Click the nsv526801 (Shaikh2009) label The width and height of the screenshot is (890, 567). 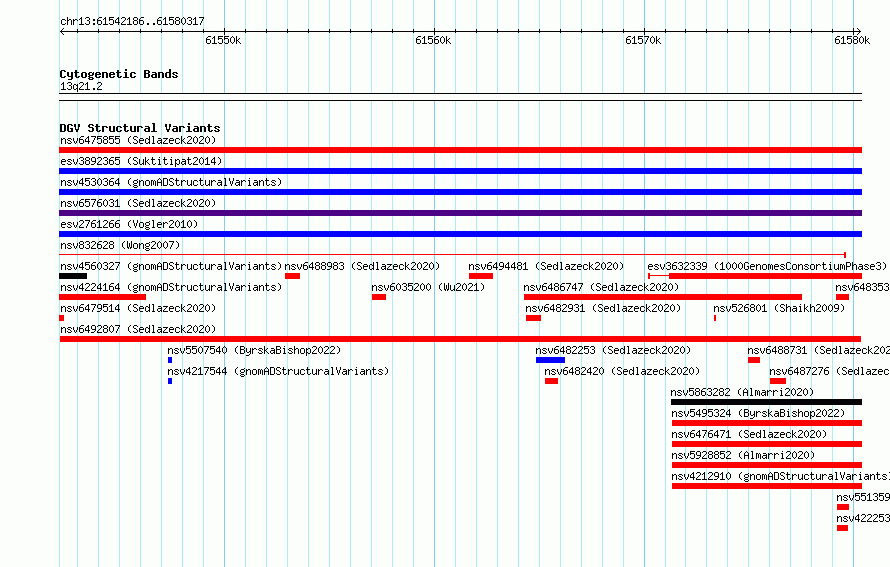tap(779, 308)
